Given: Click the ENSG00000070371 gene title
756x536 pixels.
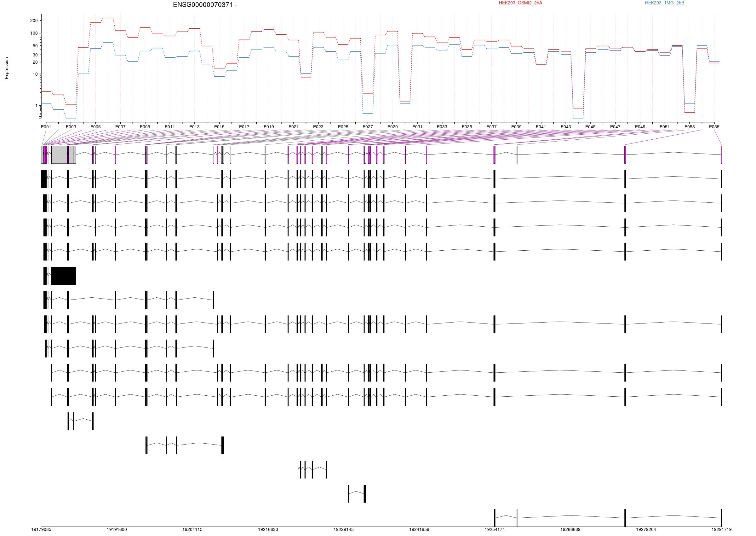Looking at the screenshot, I should click(205, 5).
